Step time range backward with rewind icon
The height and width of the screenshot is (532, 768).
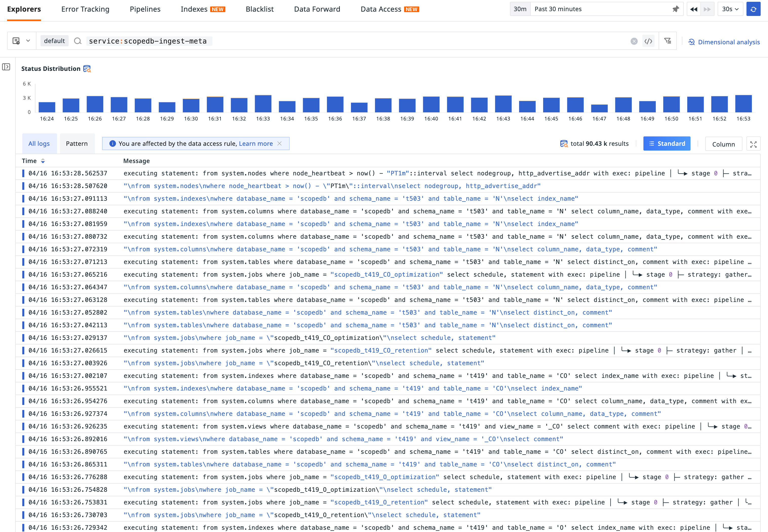(694, 9)
